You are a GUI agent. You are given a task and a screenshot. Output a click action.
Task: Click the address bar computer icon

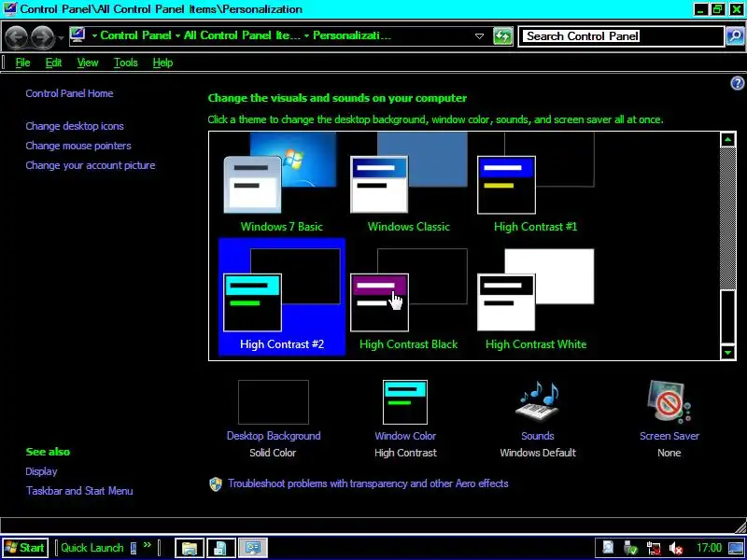point(78,35)
